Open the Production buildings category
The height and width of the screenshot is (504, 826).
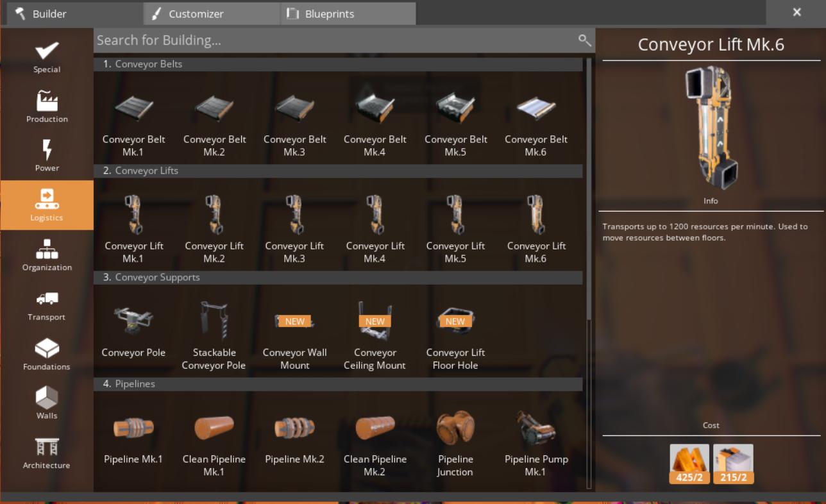click(46, 101)
